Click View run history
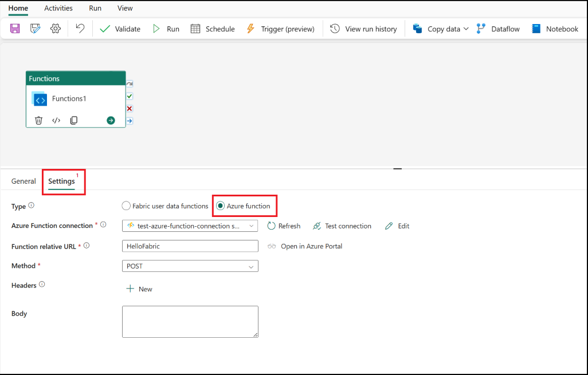This screenshot has width=588, height=375. (x=363, y=28)
